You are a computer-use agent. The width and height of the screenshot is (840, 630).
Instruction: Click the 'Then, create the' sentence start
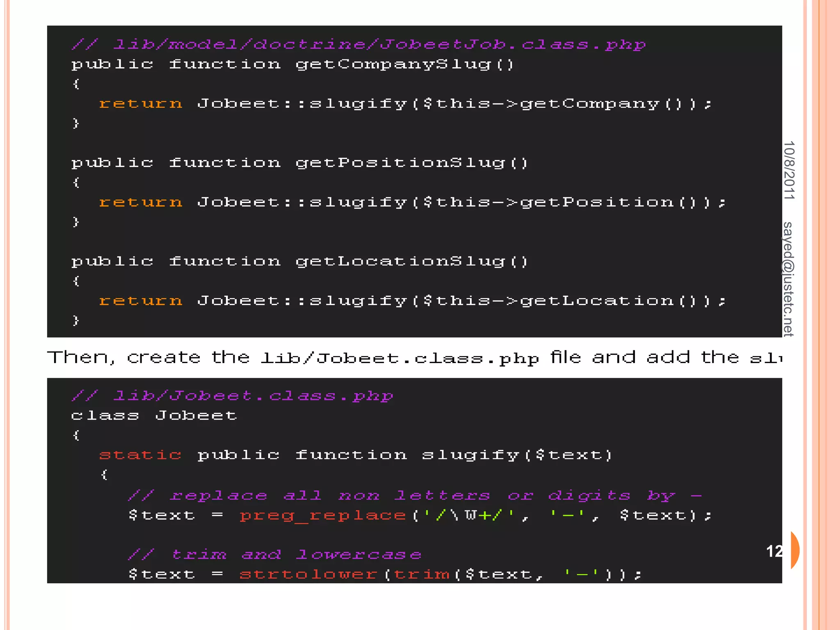click(148, 358)
